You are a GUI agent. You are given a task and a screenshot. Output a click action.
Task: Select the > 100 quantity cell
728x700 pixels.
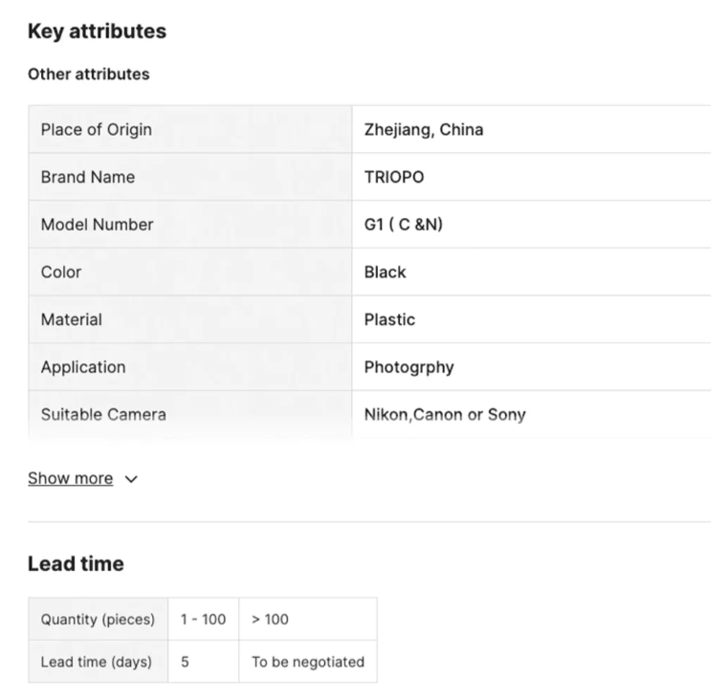point(270,620)
